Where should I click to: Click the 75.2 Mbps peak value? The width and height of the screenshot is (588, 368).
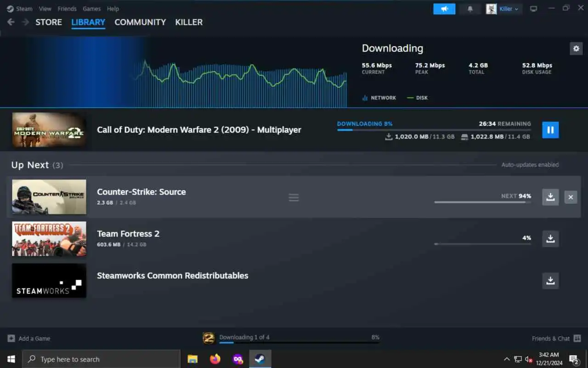pyautogui.click(x=430, y=65)
